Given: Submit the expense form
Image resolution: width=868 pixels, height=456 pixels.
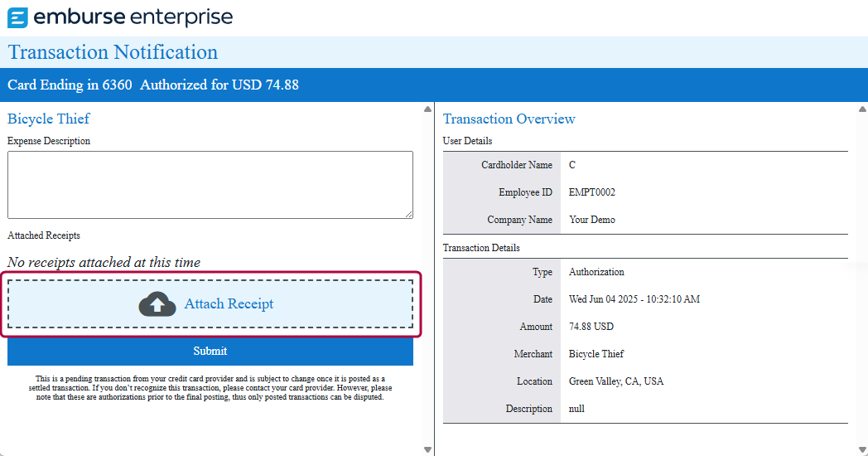Looking at the screenshot, I should 210,352.
